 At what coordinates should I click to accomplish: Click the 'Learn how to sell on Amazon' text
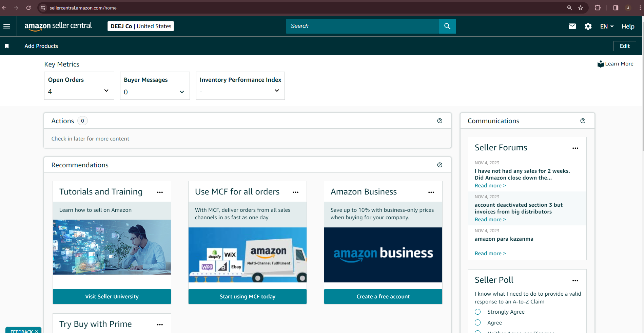click(95, 210)
